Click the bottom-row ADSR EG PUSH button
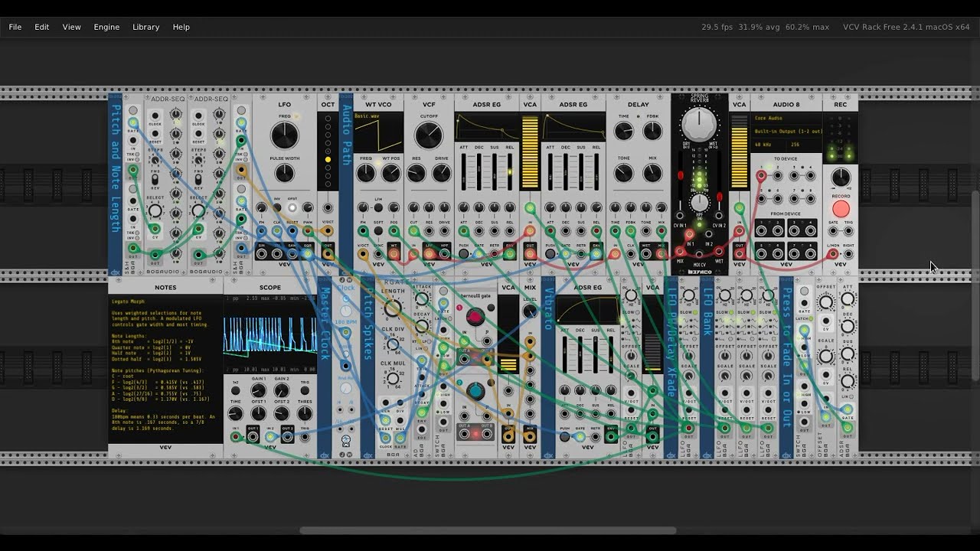This screenshot has width=980, height=551. click(x=564, y=437)
